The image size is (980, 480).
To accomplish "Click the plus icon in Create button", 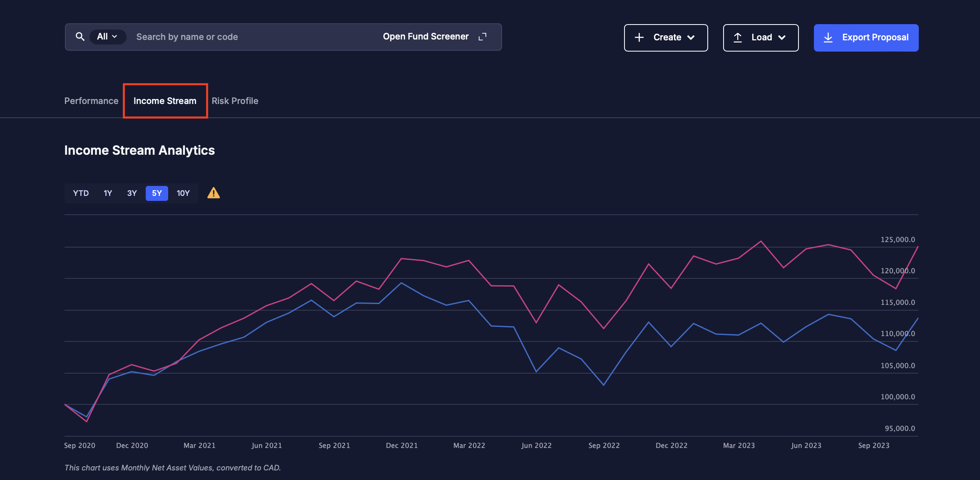I will (639, 37).
